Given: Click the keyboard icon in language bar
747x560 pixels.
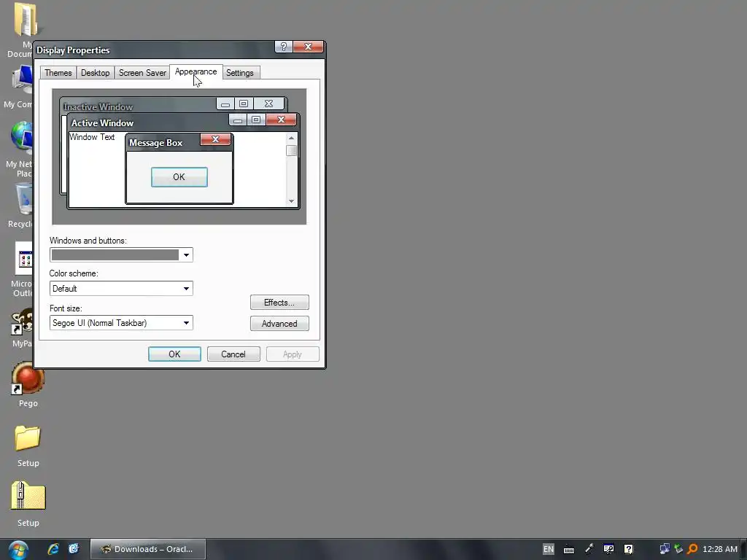Looking at the screenshot, I should (x=569, y=550).
